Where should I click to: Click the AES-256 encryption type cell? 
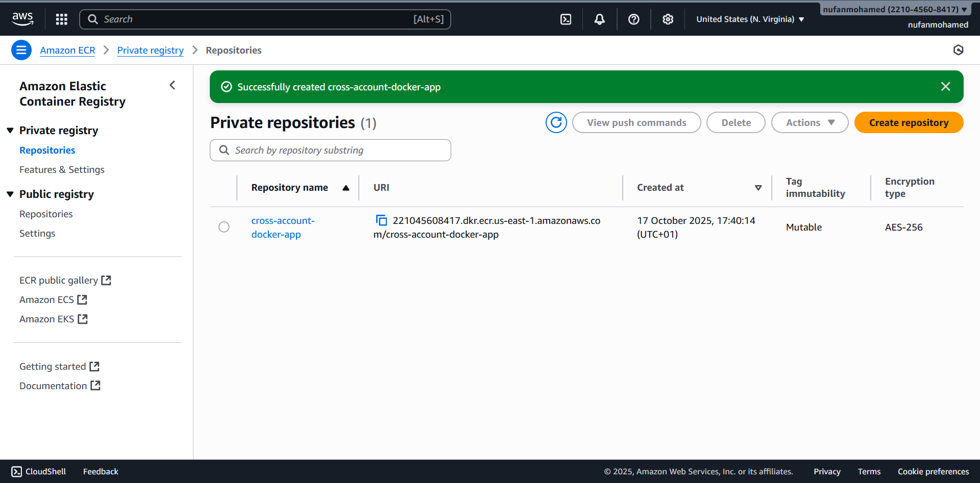pos(903,227)
